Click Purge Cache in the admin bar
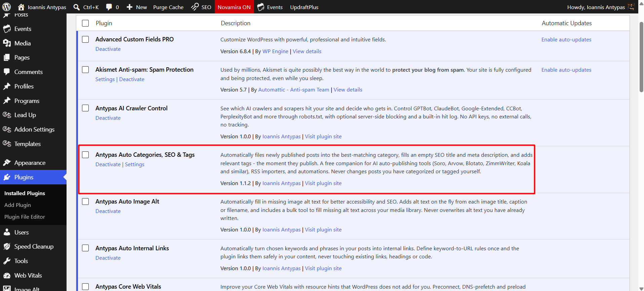The width and height of the screenshot is (644, 291). (x=168, y=7)
